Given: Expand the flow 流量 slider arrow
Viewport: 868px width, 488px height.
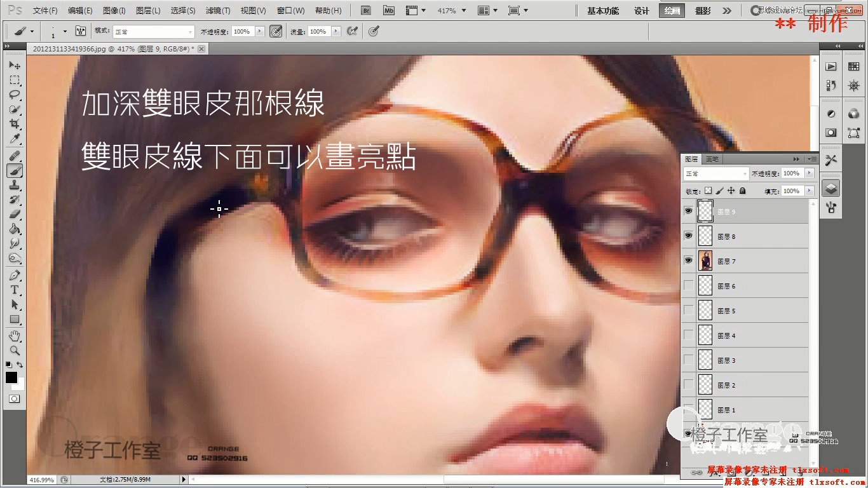Looking at the screenshot, I should tap(336, 31).
